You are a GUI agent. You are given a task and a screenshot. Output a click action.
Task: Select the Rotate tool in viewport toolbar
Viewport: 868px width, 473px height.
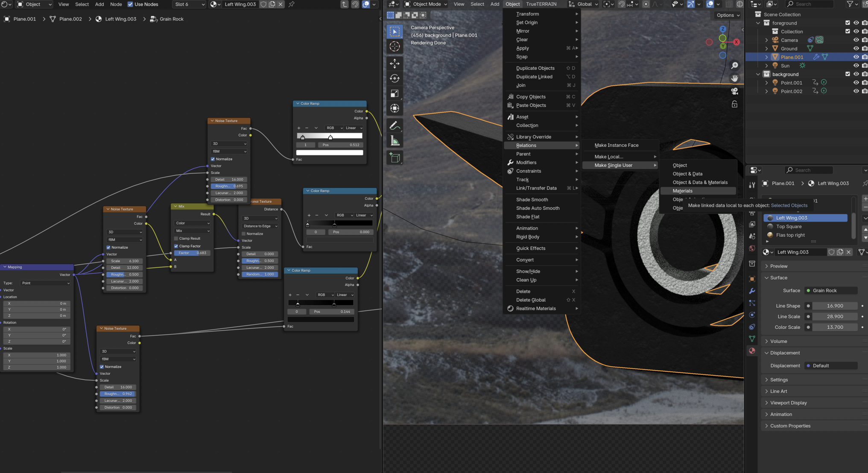(x=395, y=79)
